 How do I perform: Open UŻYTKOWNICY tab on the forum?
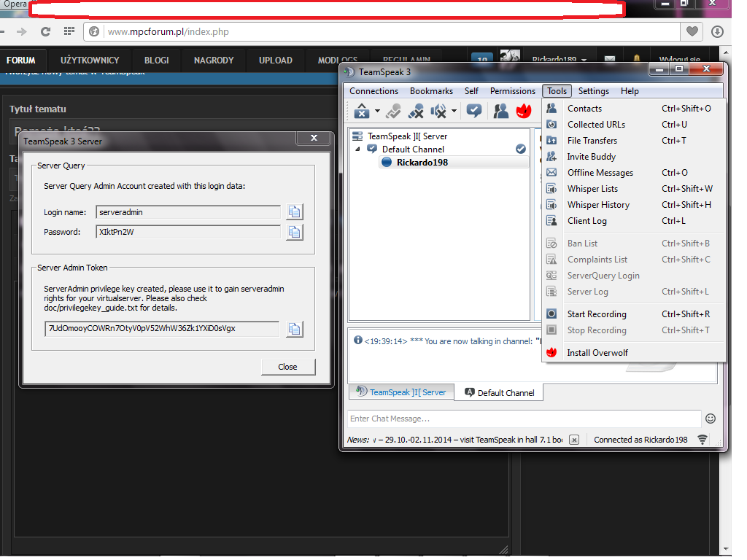(x=90, y=61)
